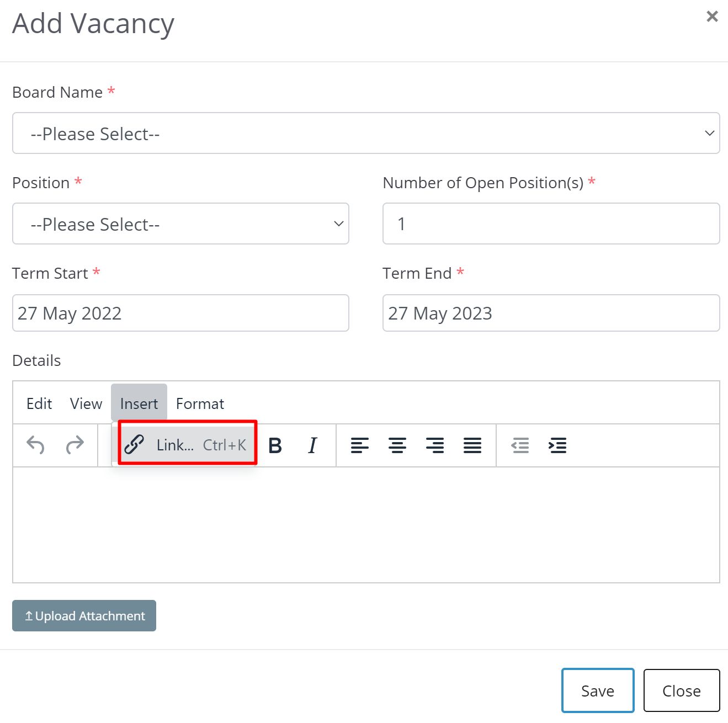Viewport: 728px width, 723px height.
Task: Open the Edit menu in editor
Action: point(39,403)
